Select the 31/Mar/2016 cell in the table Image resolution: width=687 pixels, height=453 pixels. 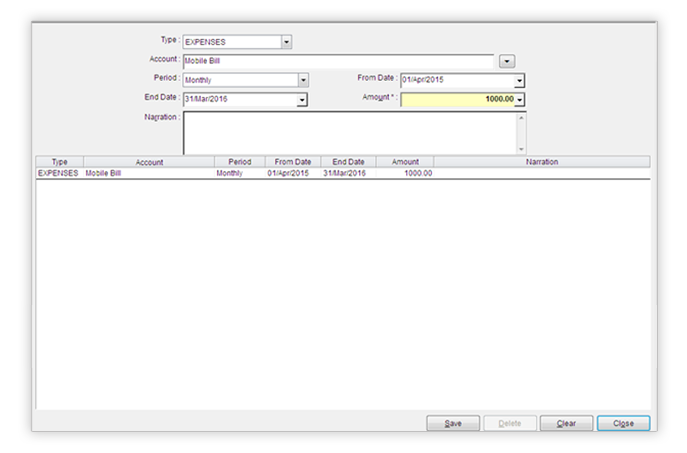coord(348,173)
